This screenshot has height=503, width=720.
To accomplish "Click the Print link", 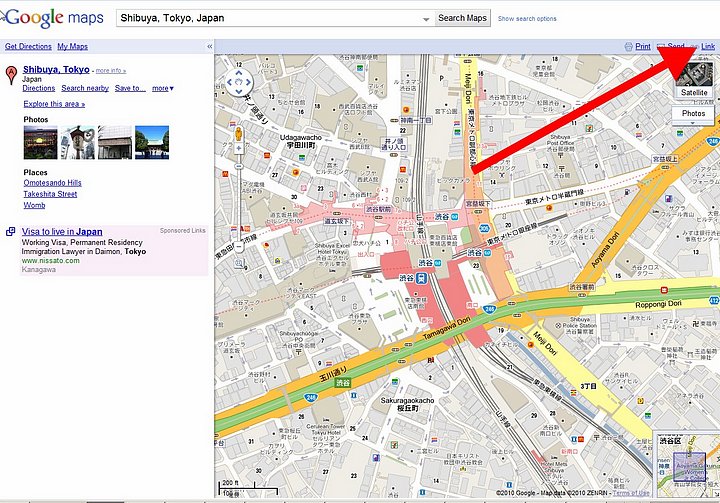I will click(643, 46).
